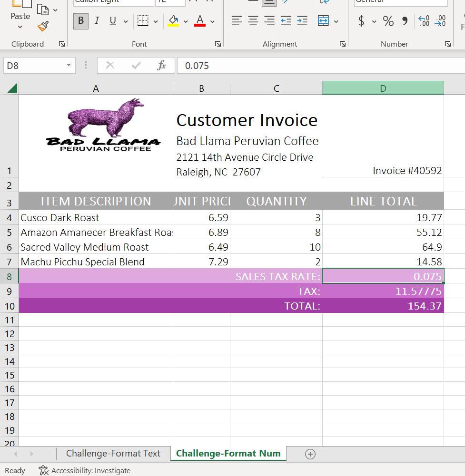This screenshot has width=465, height=476.
Task: Click the Decrease Indent icon
Action: (286, 21)
